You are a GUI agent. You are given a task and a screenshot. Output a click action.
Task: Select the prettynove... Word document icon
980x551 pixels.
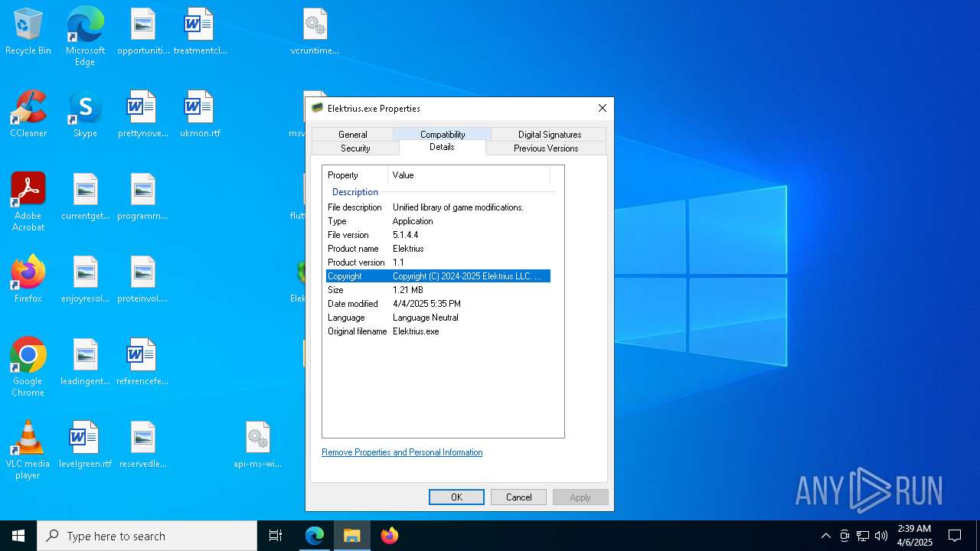click(x=143, y=115)
